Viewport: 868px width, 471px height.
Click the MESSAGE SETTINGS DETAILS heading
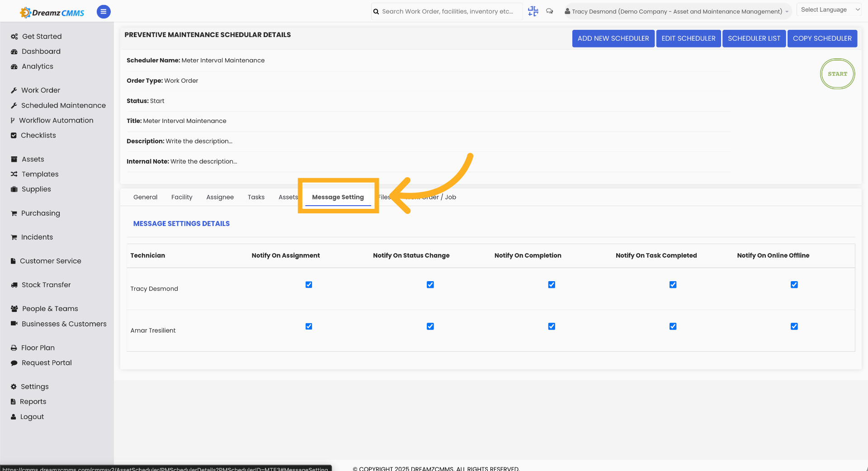181,224
